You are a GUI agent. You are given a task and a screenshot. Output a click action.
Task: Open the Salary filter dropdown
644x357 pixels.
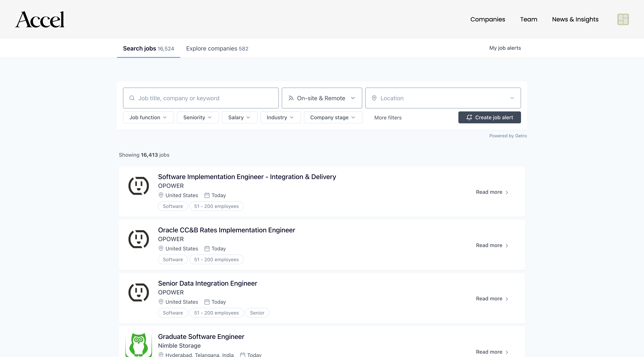[239, 117]
